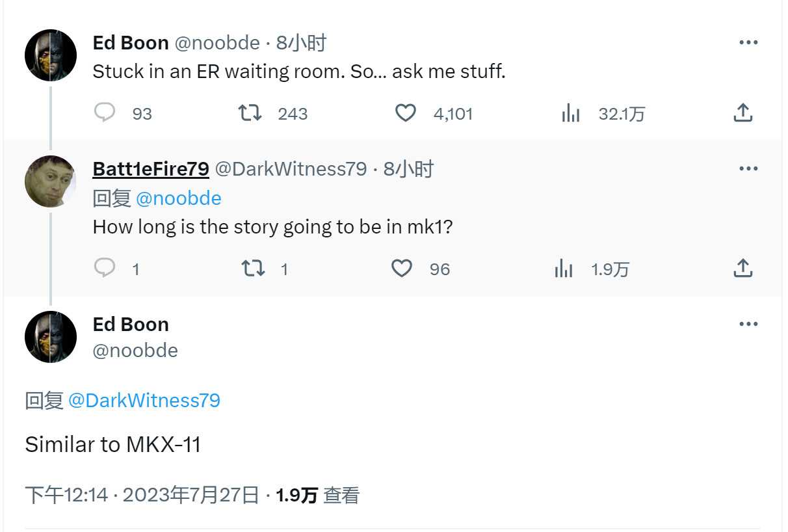Open Ed Boon's name on main reply
This screenshot has height=532, width=788.
(x=131, y=324)
